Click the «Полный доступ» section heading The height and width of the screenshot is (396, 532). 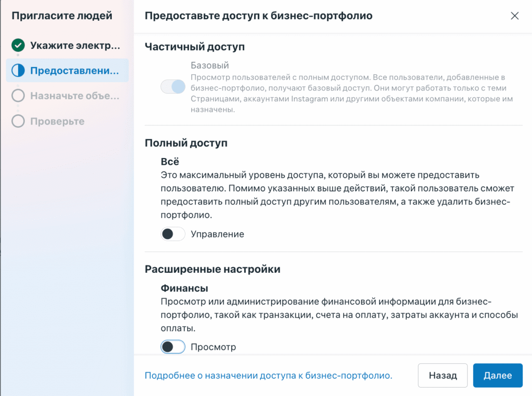point(186,143)
